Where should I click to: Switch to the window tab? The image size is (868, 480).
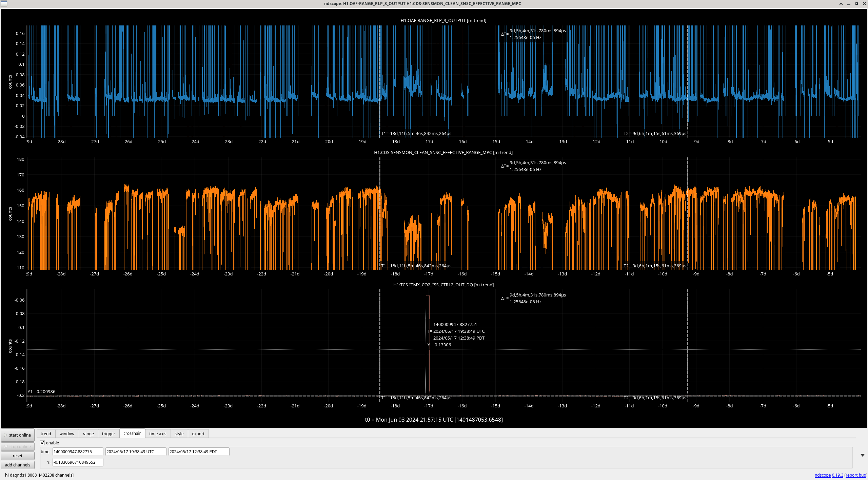(x=67, y=434)
